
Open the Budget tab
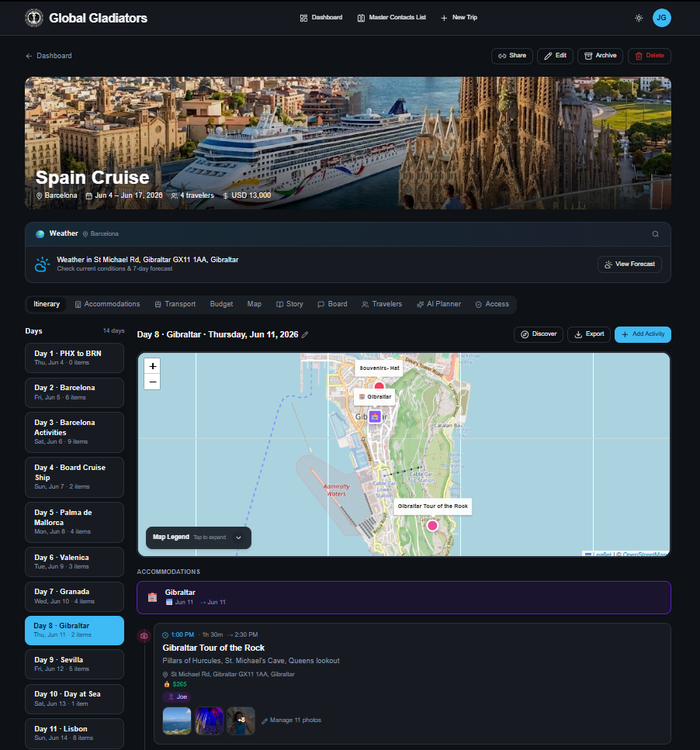tap(221, 304)
